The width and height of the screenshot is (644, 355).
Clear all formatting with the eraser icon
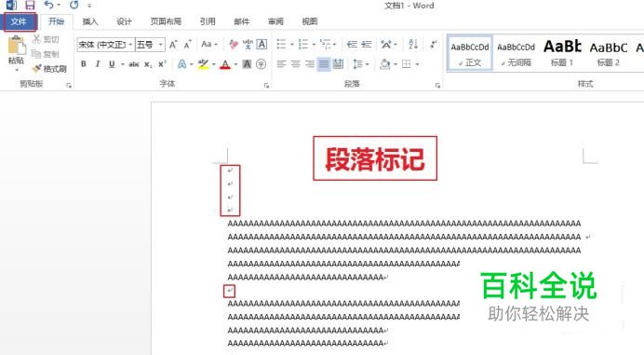click(x=234, y=44)
